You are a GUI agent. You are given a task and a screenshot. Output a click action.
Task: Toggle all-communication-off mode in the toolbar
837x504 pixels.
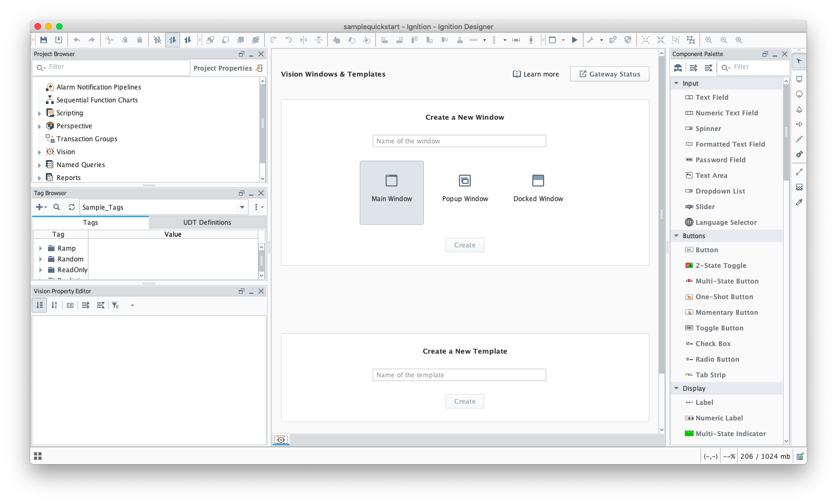157,40
